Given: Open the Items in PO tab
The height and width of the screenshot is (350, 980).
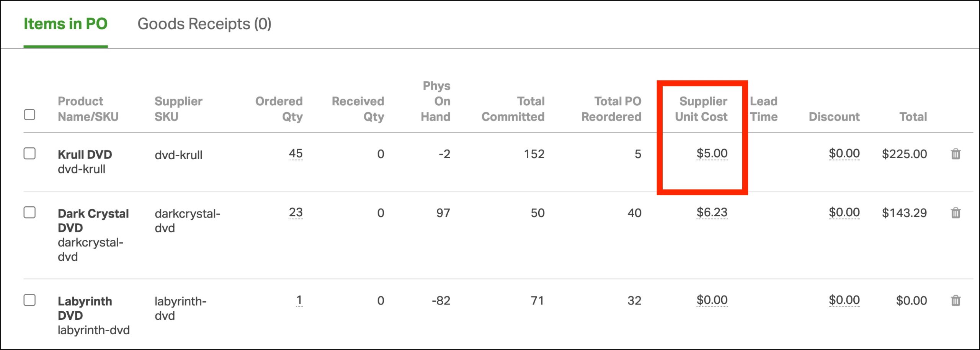Looking at the screenshot, I should coord(65,24).
